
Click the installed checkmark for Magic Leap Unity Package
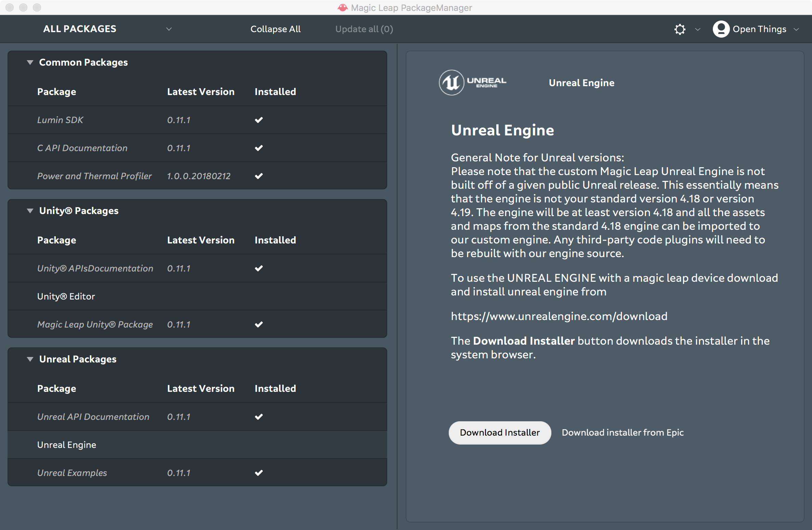click(x=259, y=324)
